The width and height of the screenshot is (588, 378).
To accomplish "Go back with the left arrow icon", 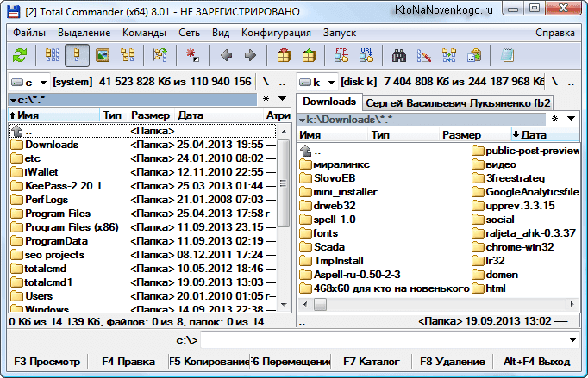I will [x=226, y=55].
